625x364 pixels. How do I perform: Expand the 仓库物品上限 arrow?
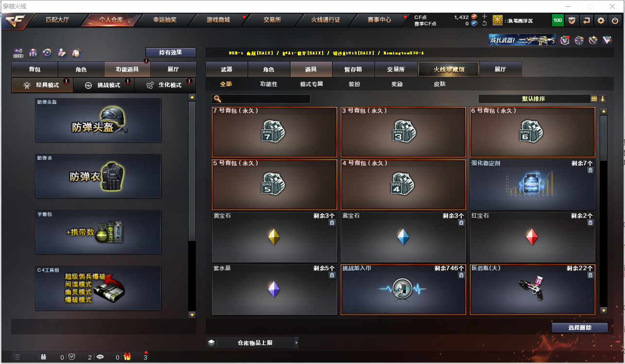(296, 343)
